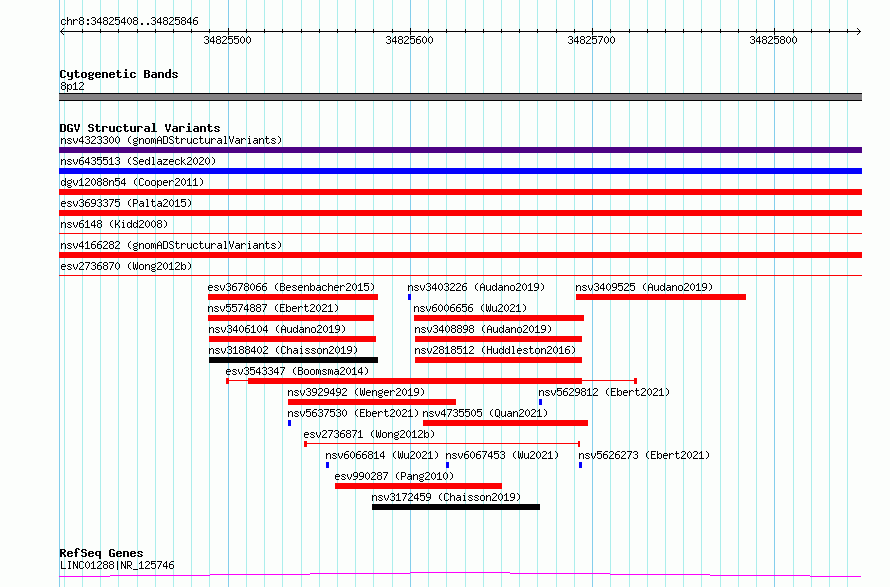The width and height of the screenshot is (890, 587).
Task: Select the black nsv3172459 variant bar
Action: (456, 507)
